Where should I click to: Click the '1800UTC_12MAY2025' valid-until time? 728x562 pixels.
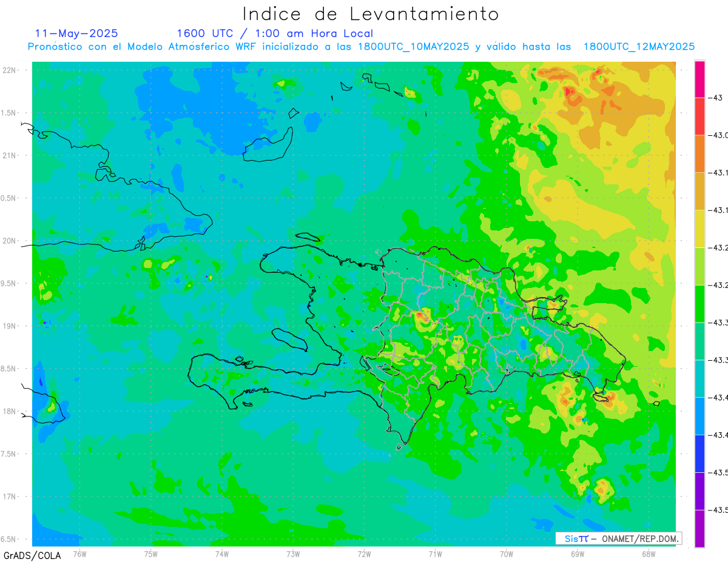click(639, 47)
